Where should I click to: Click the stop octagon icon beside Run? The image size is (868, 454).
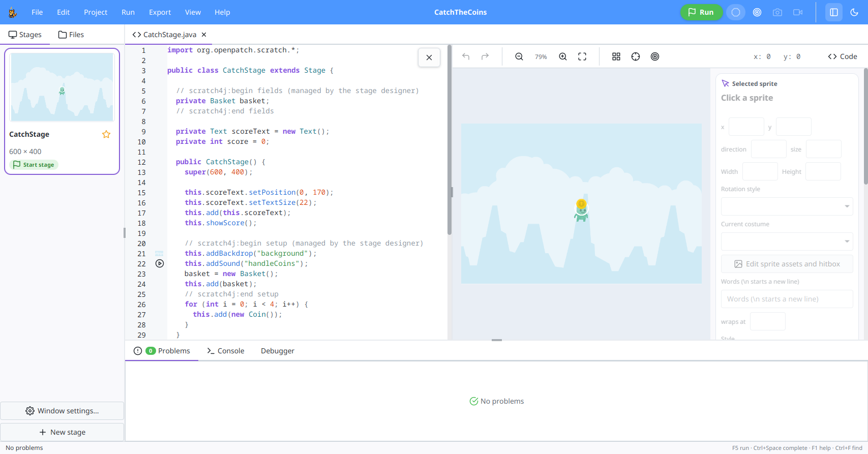tap(736, 12)
